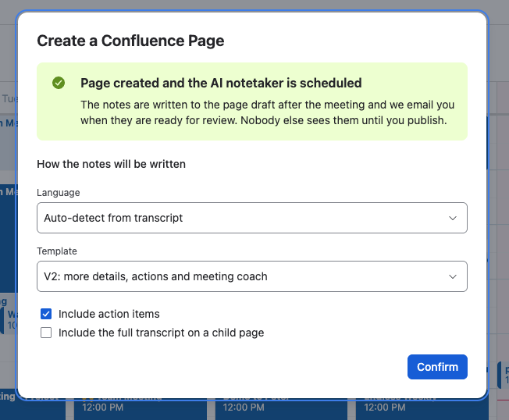
Task: Open the Template dropdown
Action: click(x=252, y=276)
